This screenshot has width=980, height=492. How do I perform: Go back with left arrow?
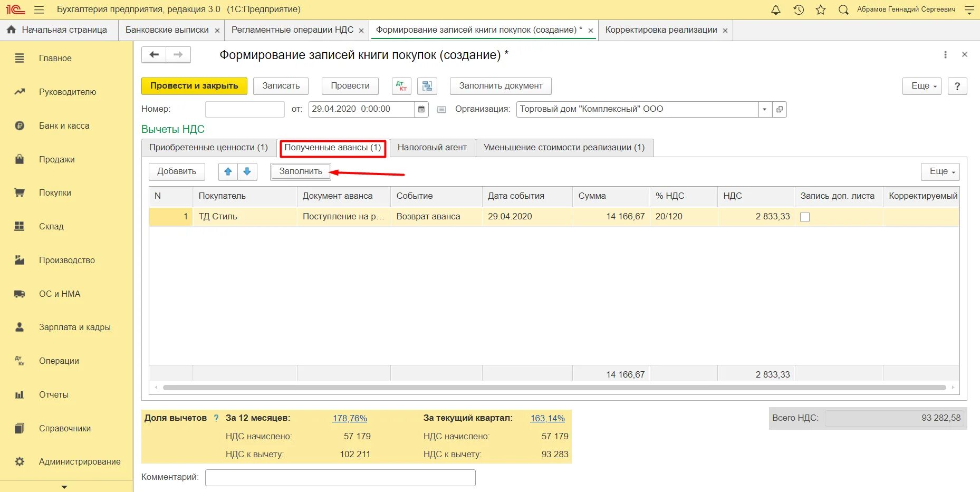(x=154, y=54)
